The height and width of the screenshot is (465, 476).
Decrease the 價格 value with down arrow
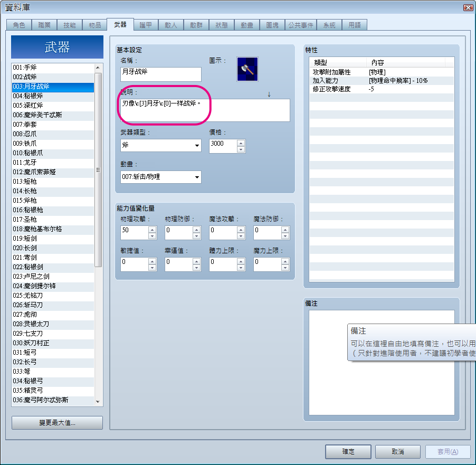(241, 149)
